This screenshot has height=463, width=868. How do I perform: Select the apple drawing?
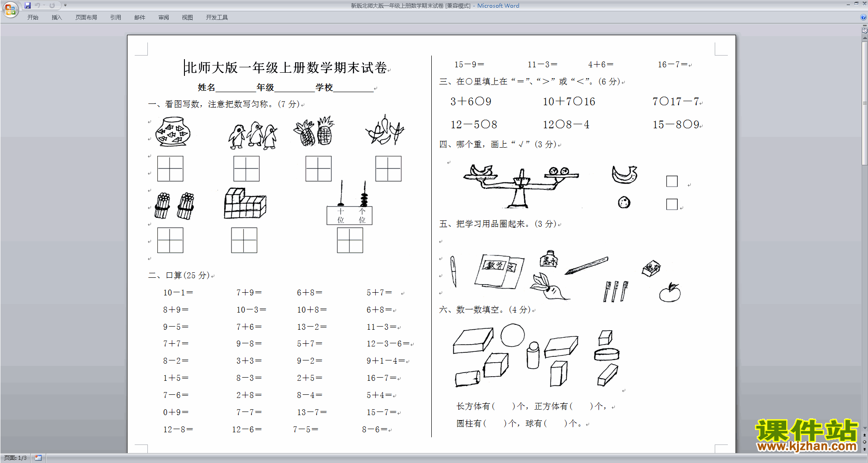point(670,292)
